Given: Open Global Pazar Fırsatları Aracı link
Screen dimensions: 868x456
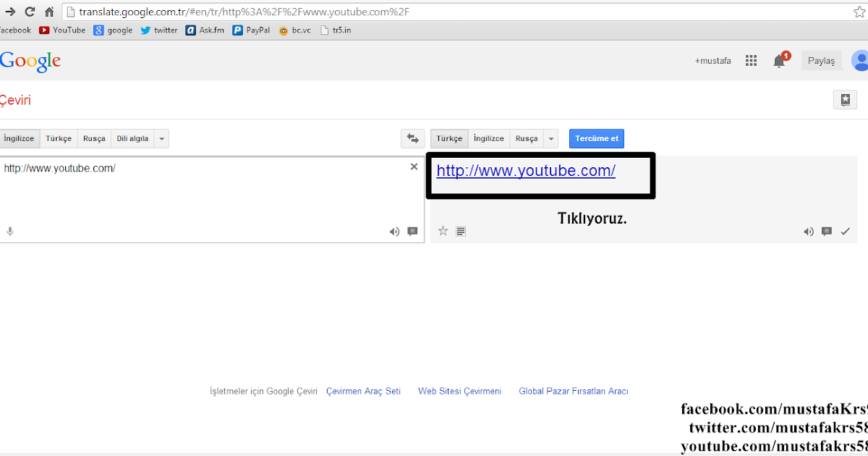Looking at the screenshot, I should [574, 391].
